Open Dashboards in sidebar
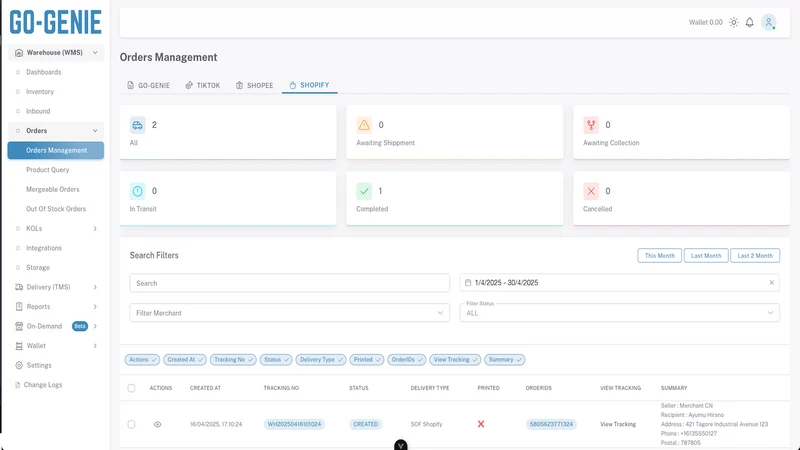The height and width of the screenshot is (450, 800). (x=43, y=72)
